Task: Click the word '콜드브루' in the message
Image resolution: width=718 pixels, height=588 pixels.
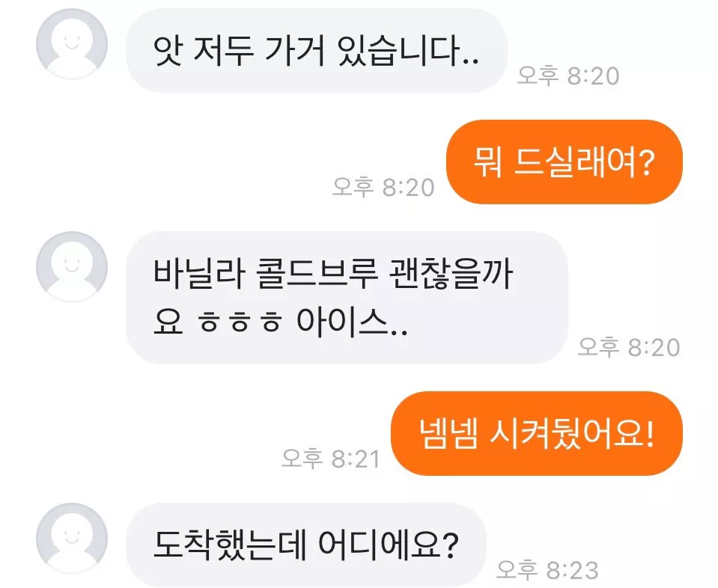Action: click(316, 274)
